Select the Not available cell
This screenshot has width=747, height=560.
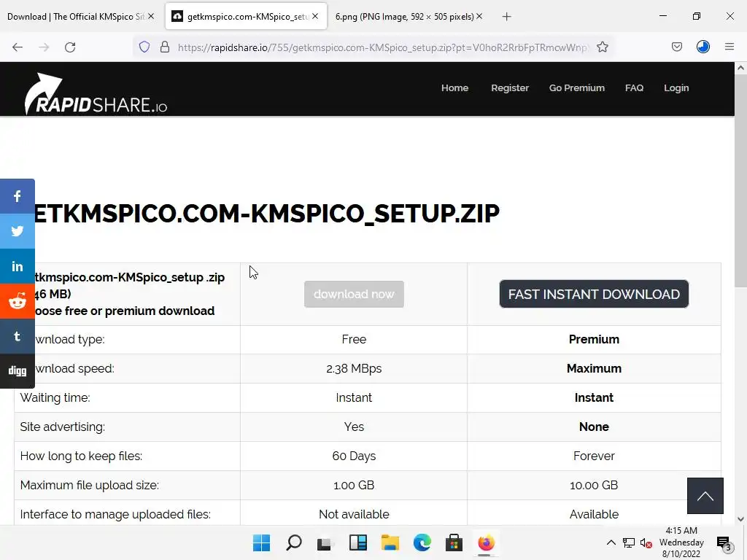pos(354,514)
